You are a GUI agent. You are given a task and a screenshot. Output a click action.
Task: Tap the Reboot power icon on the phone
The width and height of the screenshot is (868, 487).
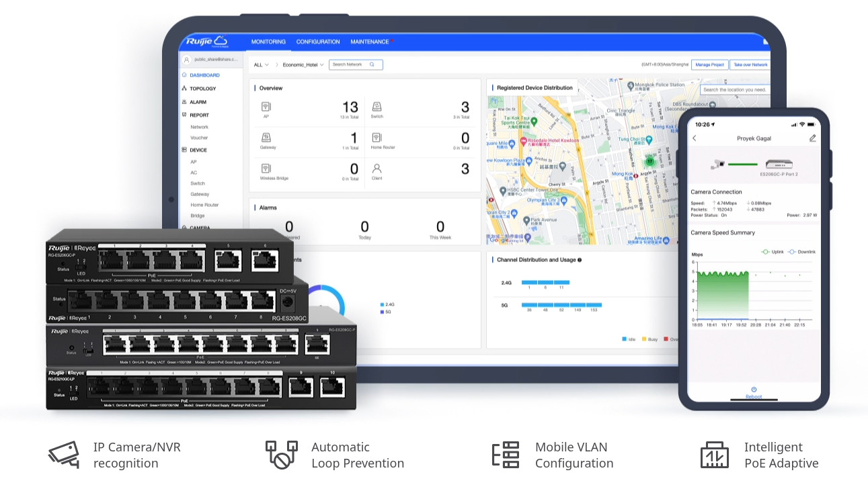754,389
